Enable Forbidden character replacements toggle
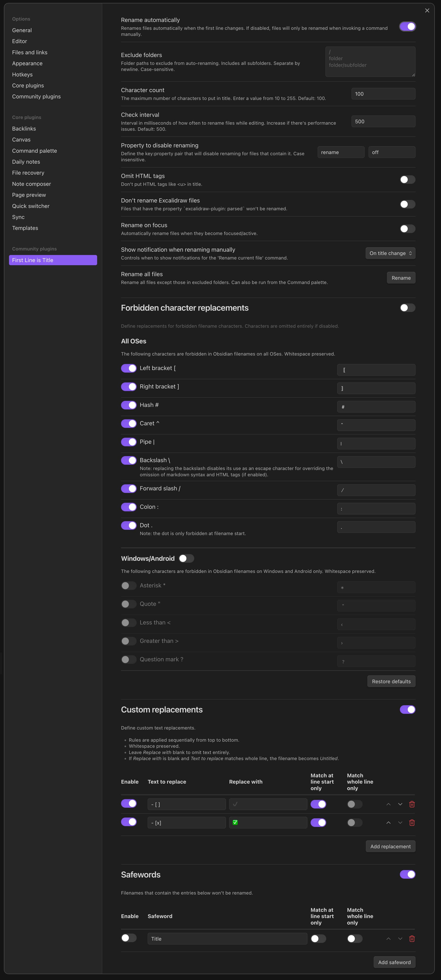 pos(407,308)
